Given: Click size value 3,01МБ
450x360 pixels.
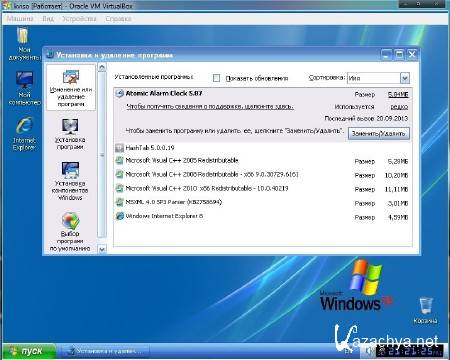Looking at the screenshot, I should [x=398, y=203].
